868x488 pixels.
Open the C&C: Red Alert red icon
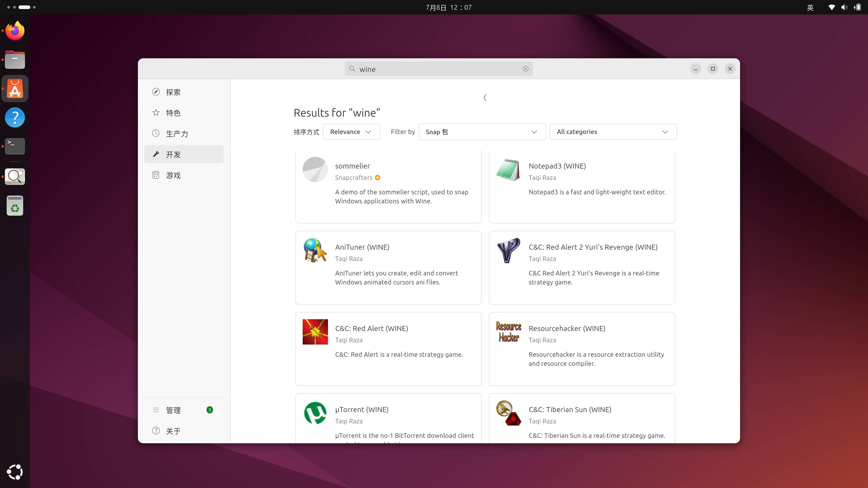[315, 332]
